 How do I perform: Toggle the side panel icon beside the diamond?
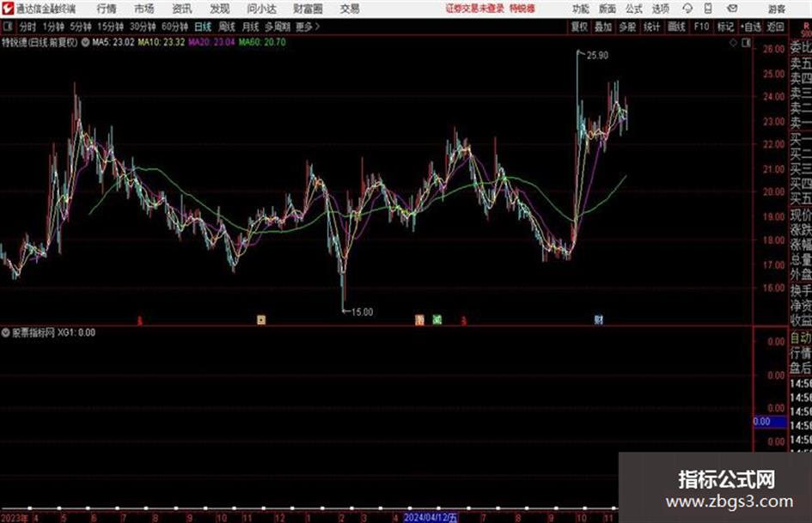(746, 43)
